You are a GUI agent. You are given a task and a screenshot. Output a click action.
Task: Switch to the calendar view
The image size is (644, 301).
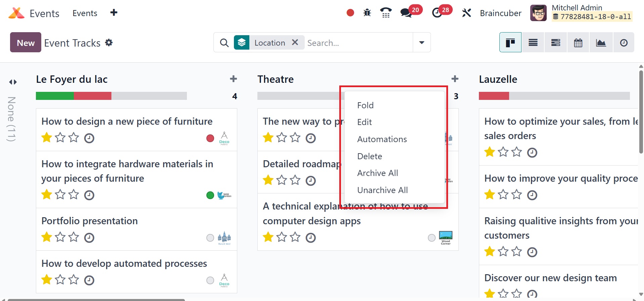coord(578,43)
